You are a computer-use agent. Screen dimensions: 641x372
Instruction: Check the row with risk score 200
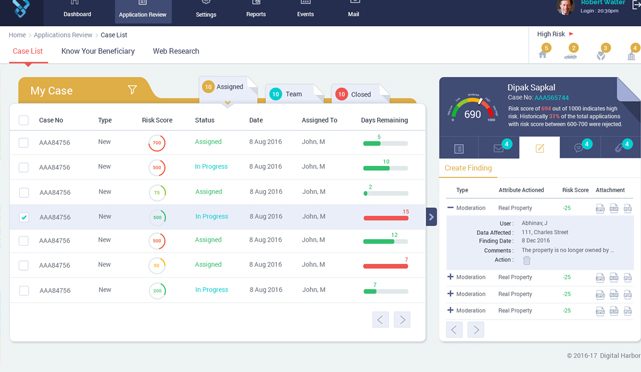tap(24, 291)
